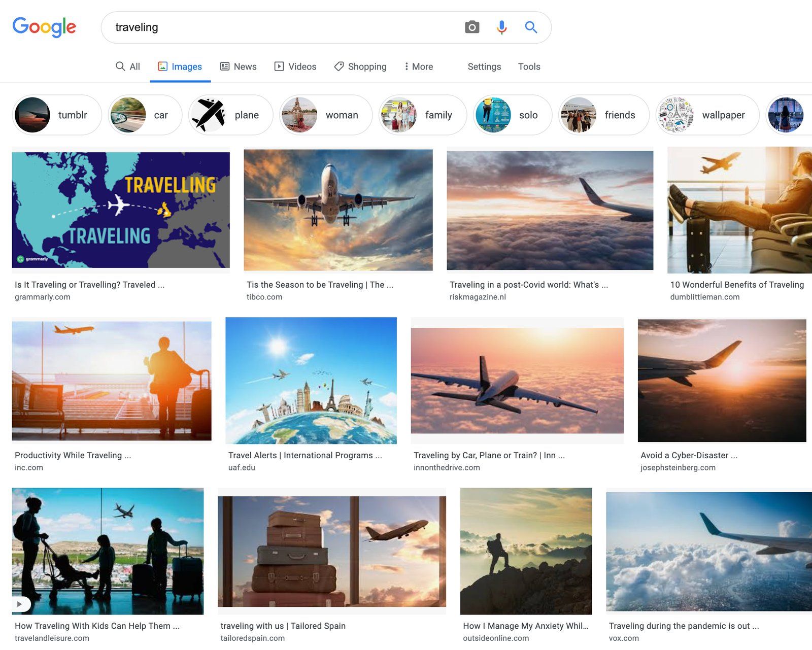Visit uaf.edu source link
Viewport: 812px width, 650px height.
coord(242,467)
